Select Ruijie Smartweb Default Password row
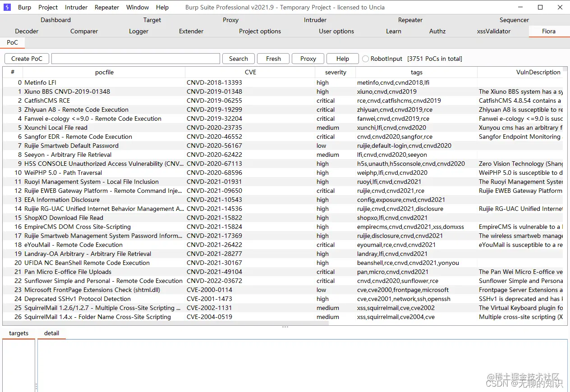Viewport: 570px width, 392px height. click(283, 146)
